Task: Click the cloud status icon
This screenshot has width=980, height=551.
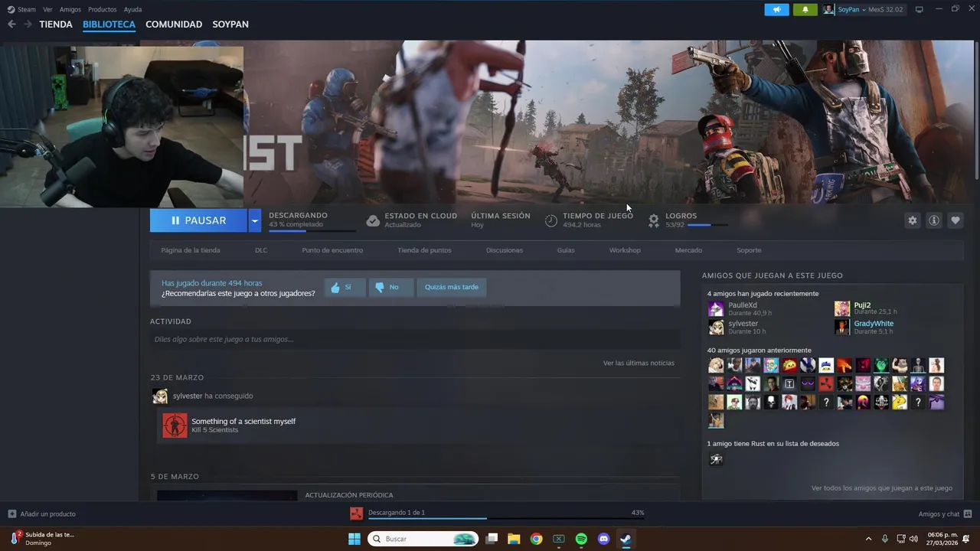Action: (x=373, y=220)
